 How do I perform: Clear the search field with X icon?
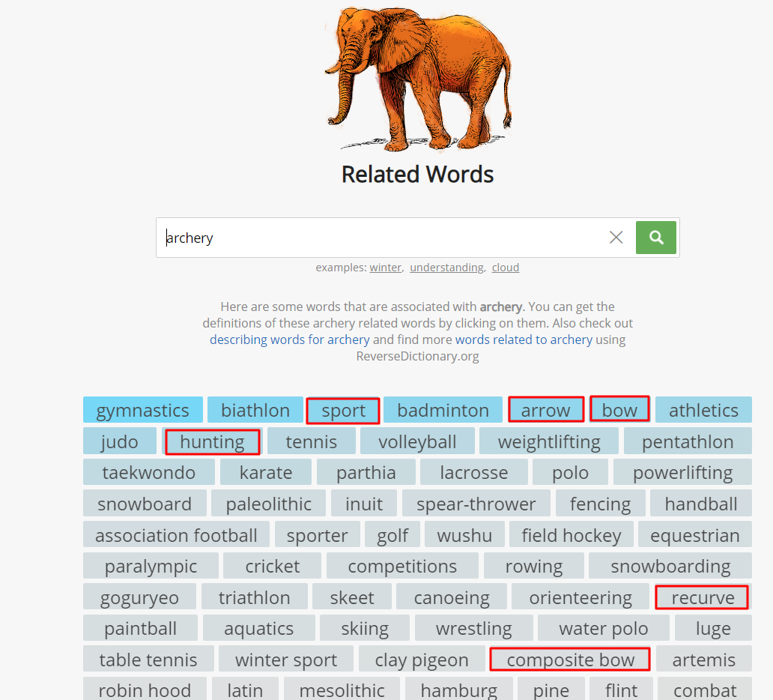(616, 238)
